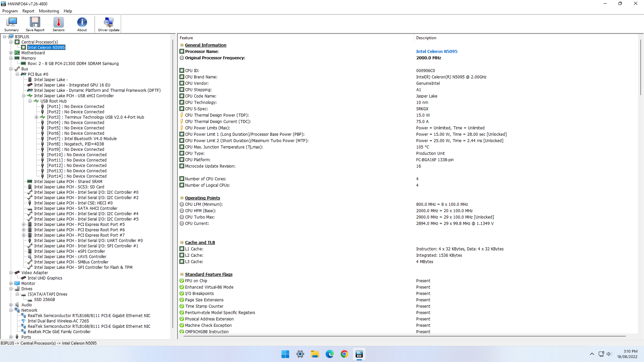
Task: Click the Drives node icon
Action: point(17,289)
